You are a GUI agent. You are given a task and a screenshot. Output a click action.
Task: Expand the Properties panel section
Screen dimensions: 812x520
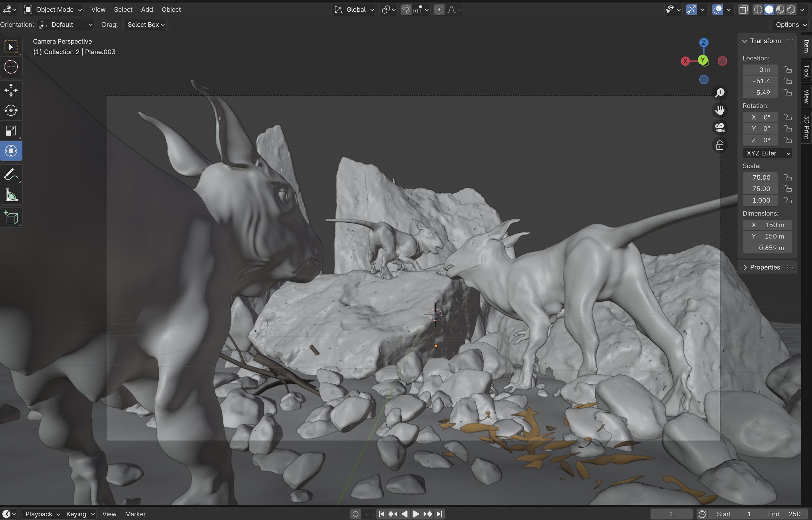point(765,267)
